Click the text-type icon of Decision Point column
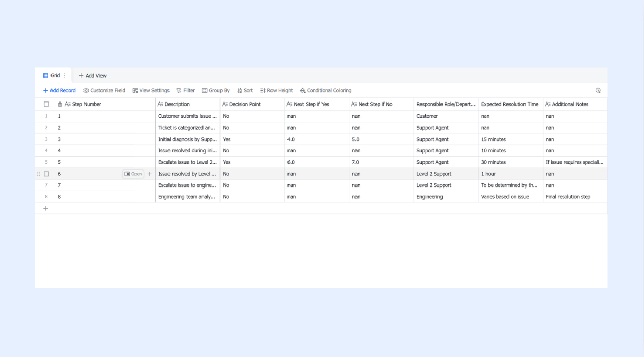 225,104
